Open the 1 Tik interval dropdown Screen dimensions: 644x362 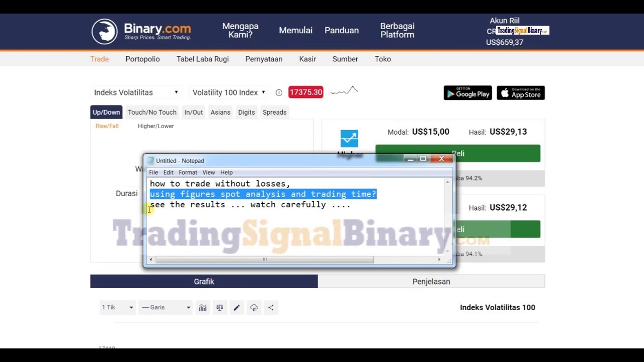tap(117, 308)
